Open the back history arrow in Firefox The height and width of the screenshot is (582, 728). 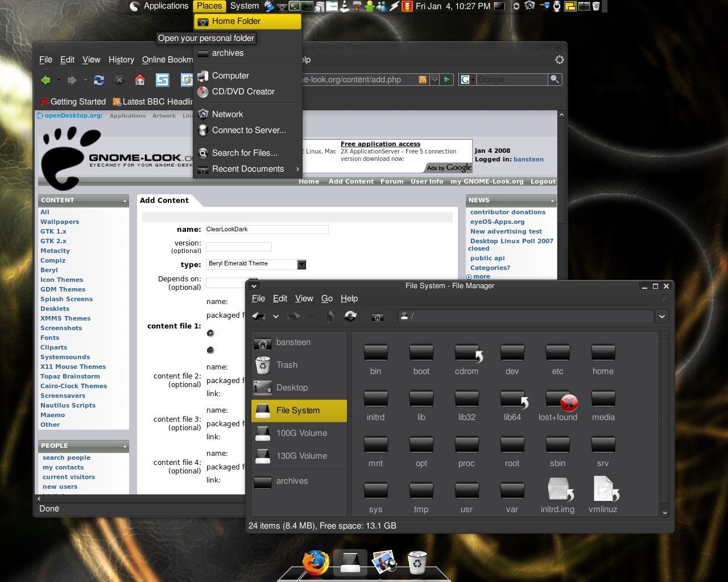point(59,80)
